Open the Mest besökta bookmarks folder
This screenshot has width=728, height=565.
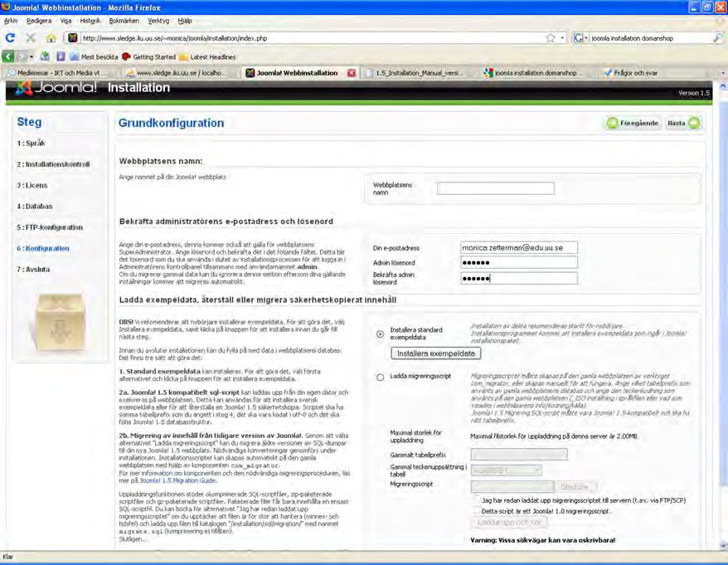click(95, 56)
